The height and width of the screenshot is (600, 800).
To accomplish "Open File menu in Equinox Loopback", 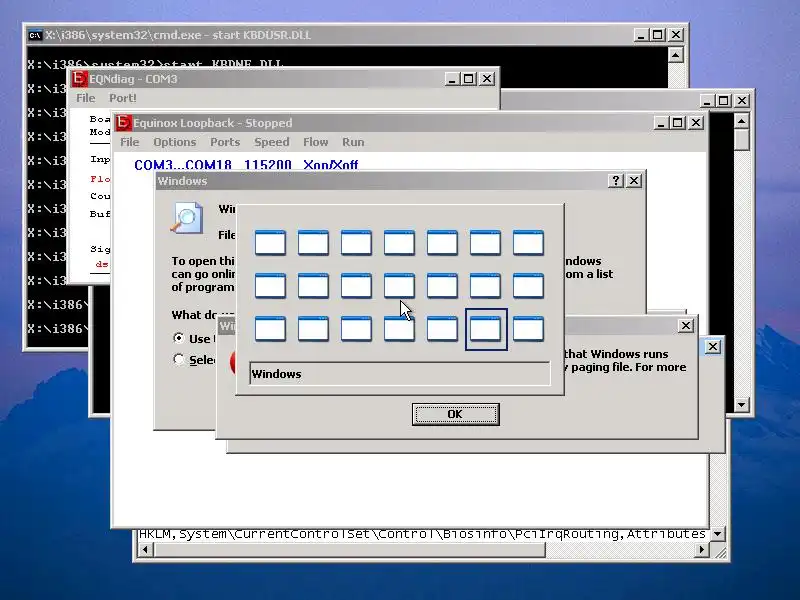I will 130,142.
